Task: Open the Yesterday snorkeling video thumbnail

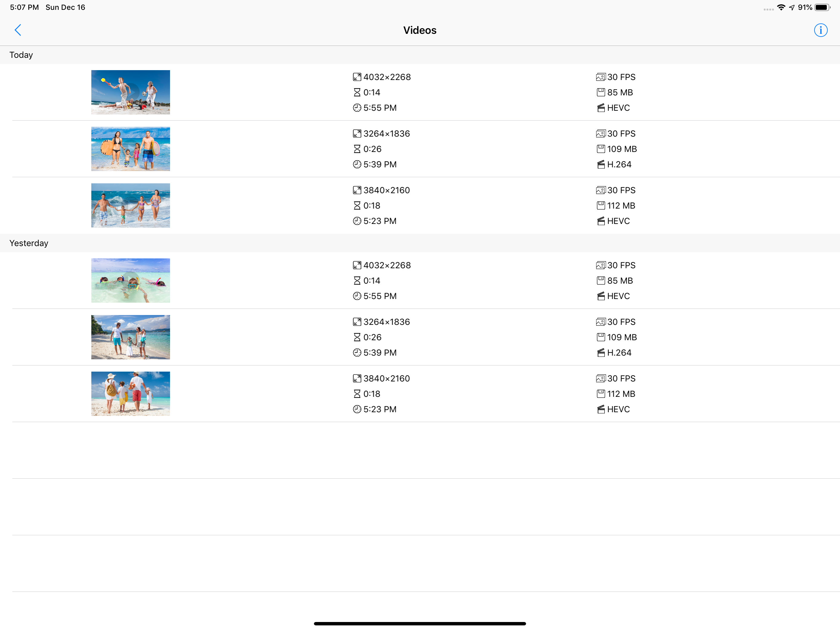Action: tap(130, 280)
